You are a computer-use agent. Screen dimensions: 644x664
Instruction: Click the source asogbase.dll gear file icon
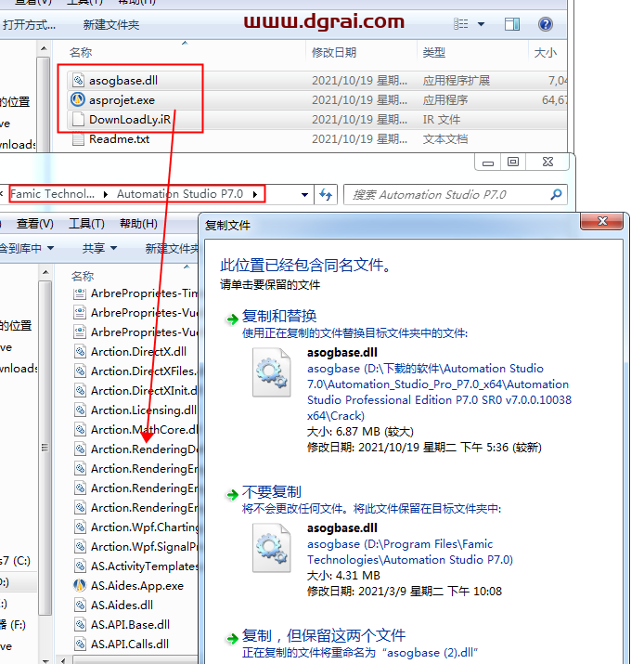click(272, 372)
